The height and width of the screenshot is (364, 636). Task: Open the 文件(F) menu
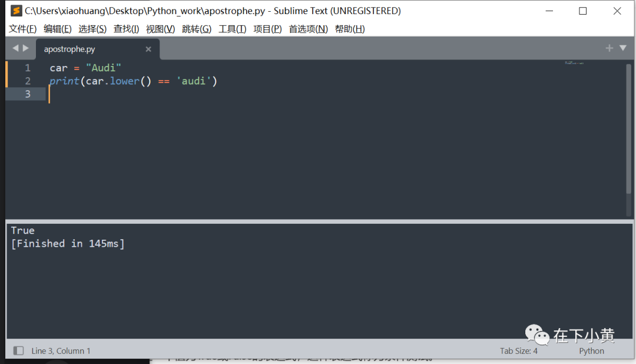click(x=23, y=29)
